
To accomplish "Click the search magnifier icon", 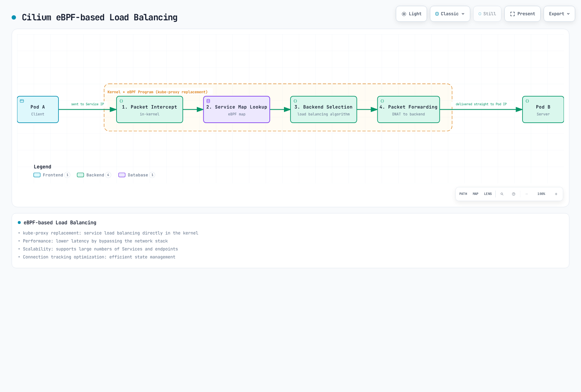I will (502, 194).
